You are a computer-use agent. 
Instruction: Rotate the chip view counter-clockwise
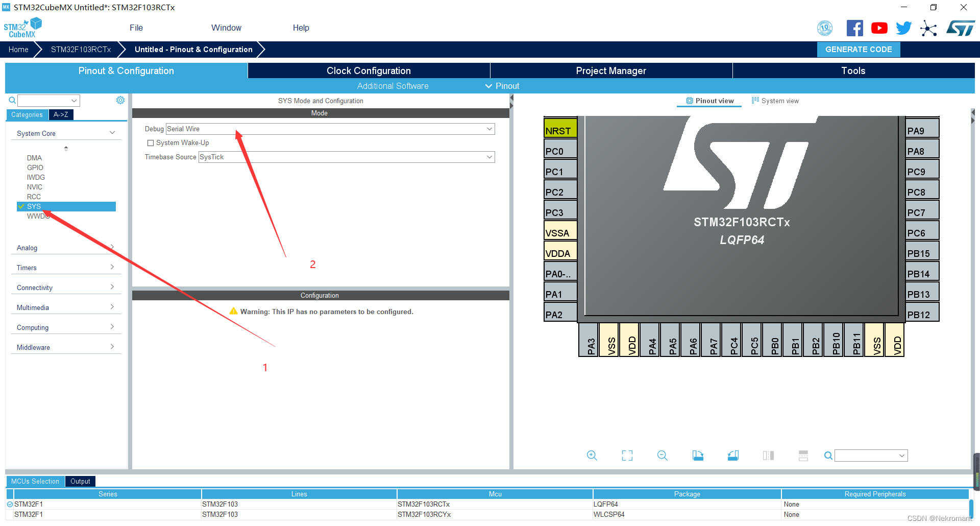(733, 456)
